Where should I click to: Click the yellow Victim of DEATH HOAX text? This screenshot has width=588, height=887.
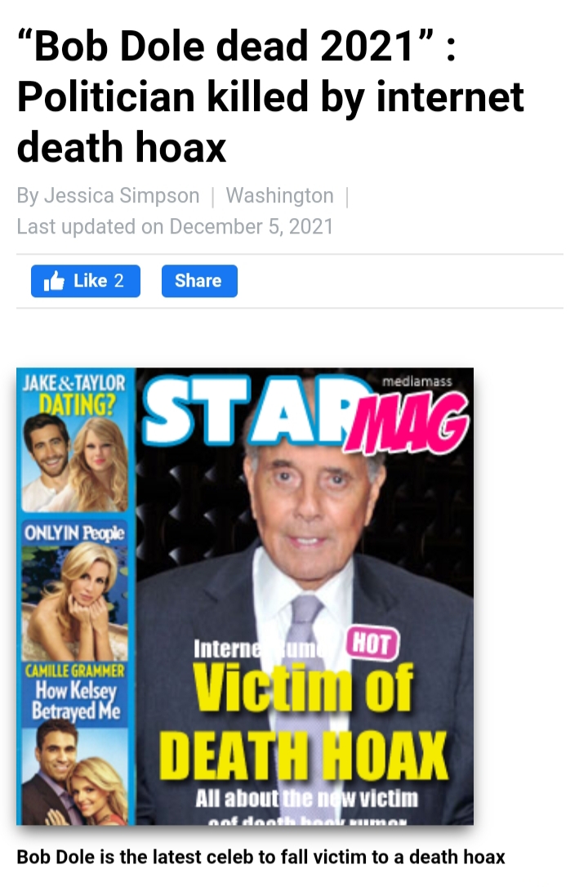click(304, 720)
